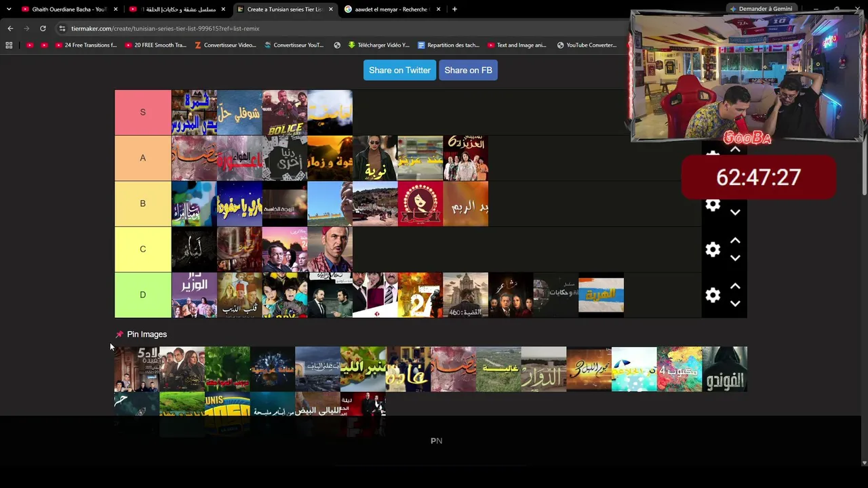Move tier C row up
868x488 pixels.
(735, 241)
